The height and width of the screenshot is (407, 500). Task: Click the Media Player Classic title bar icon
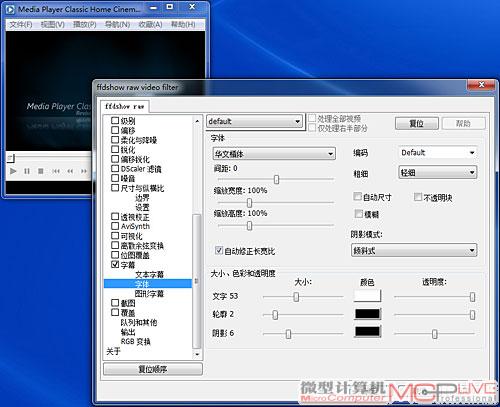pyautogui.click(x=10, y=9)
